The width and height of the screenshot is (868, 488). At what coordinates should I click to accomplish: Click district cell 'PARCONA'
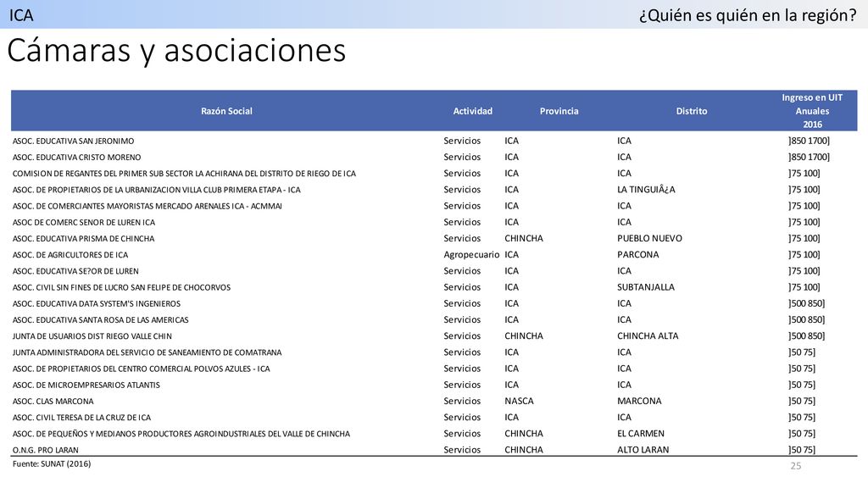click(637, 255)
